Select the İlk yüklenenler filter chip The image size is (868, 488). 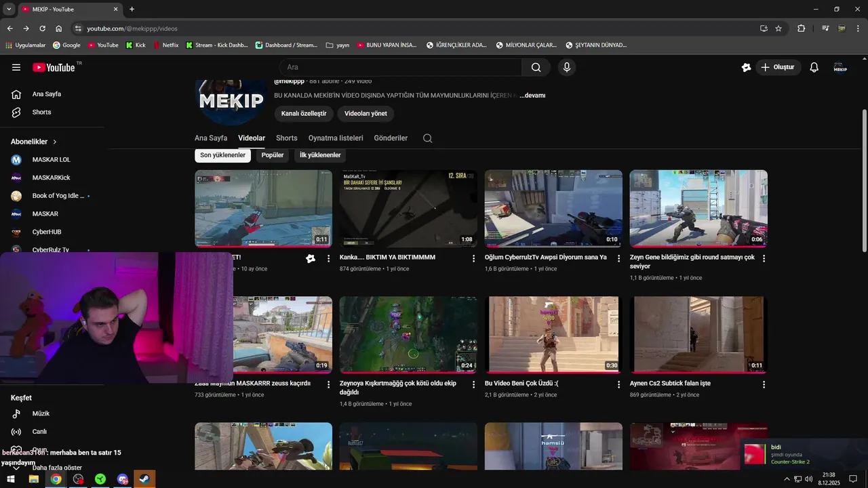(x=320, y=155)
